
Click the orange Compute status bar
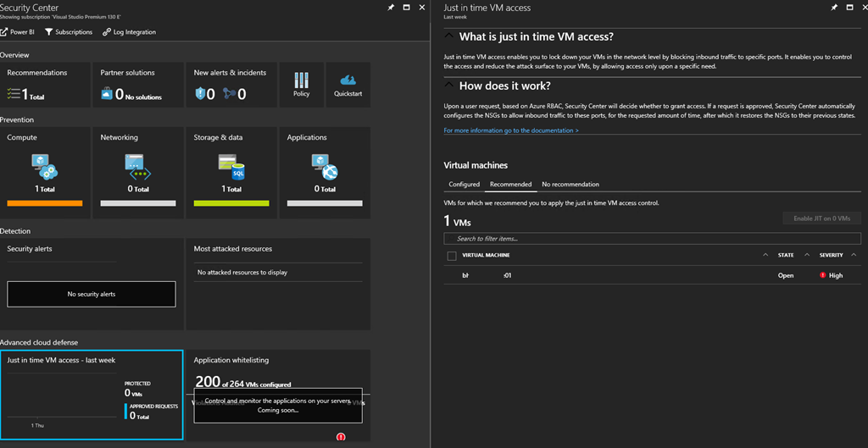[x=45, y=203]
